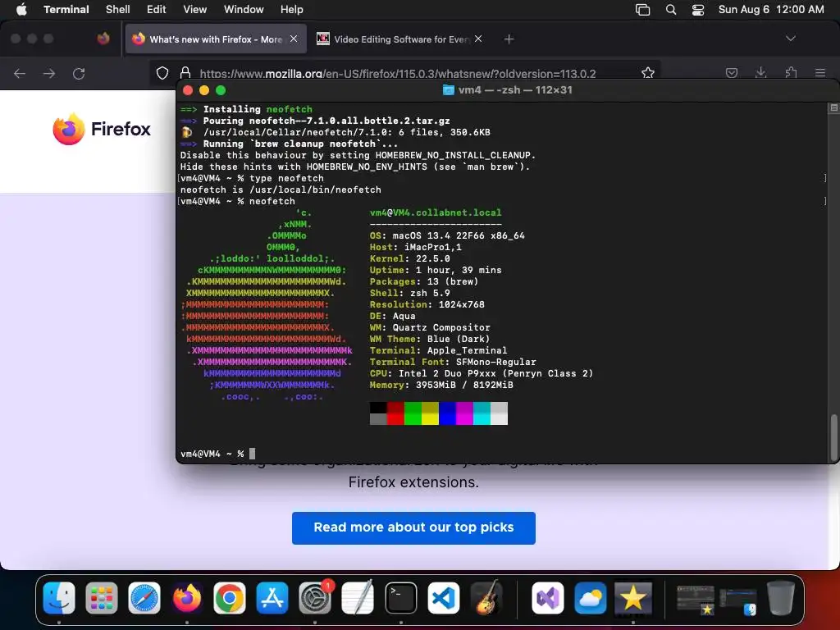Click the Save to Pocket icon

point(732,73)
